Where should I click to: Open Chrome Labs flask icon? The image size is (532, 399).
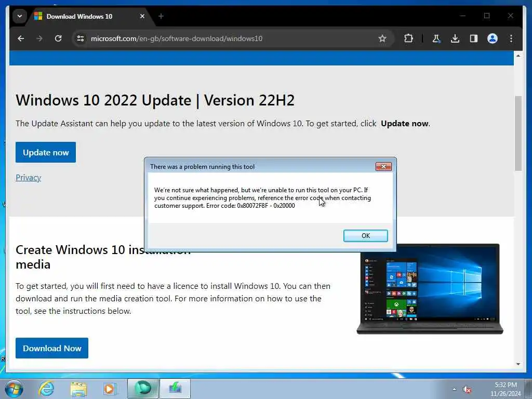[436, 38]
